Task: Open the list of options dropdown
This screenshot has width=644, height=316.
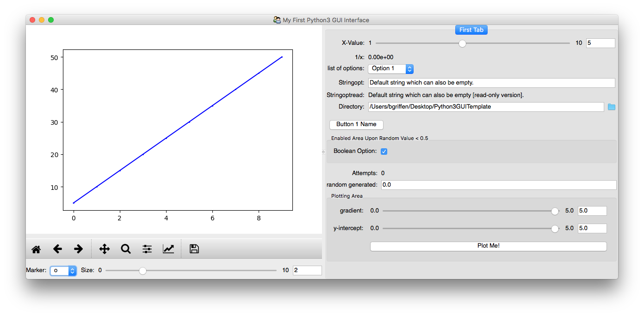Action: (390, 68)
